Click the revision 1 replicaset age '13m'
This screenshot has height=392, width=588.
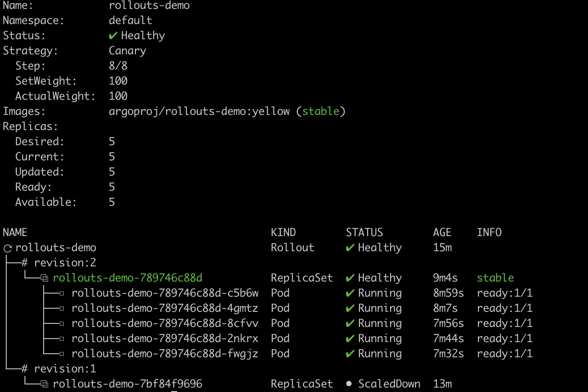[442, 384]
